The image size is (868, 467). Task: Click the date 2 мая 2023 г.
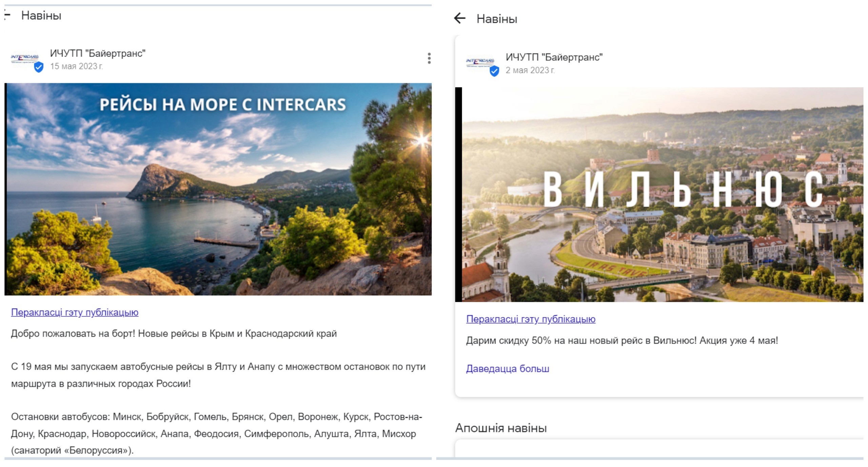coord(530,70)
